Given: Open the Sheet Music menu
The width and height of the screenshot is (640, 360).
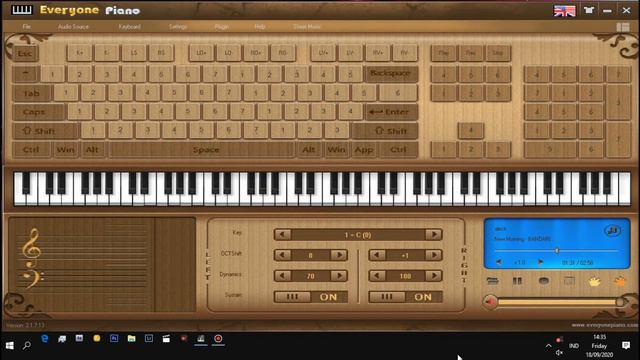Looking at the screenshot, I should click(307, 27).
